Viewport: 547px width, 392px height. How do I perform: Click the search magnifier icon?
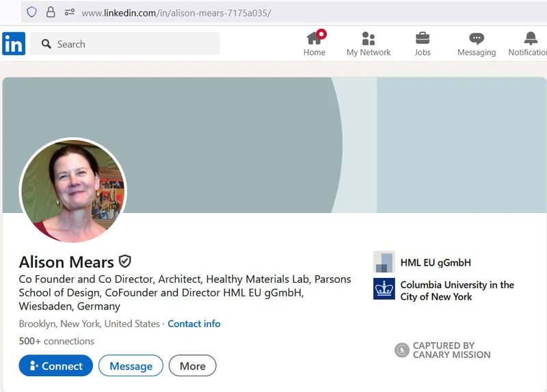pyautogui.click(x=46, y=44)
